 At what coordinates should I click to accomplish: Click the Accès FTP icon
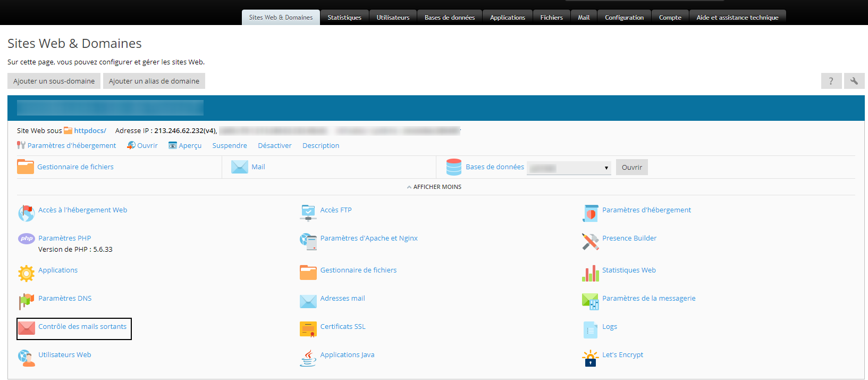coord(308,213)
